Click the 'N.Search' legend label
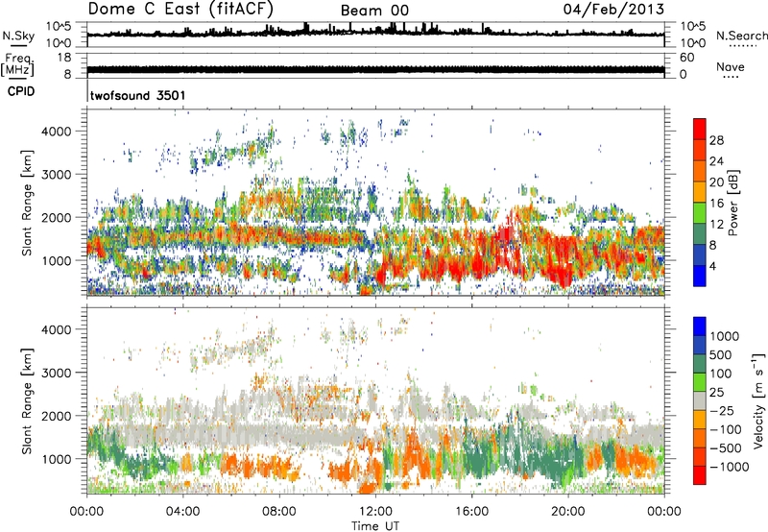Screen dimensions: 768x532 (x=741, y=36)
